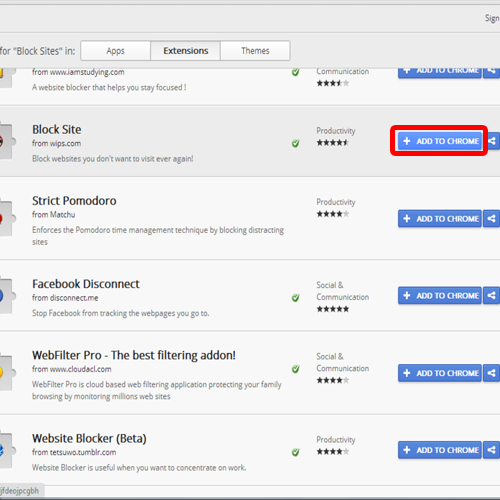Click the verified checkmark for iamstudying.com extension
The height and width of the screenshot is (500, 500).
[x=295, y=72]
